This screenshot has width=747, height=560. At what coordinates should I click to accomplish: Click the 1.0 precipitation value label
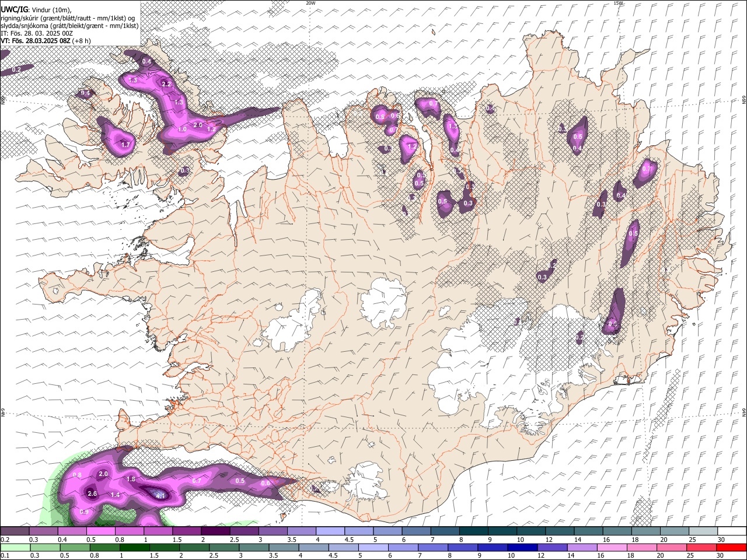182,129
